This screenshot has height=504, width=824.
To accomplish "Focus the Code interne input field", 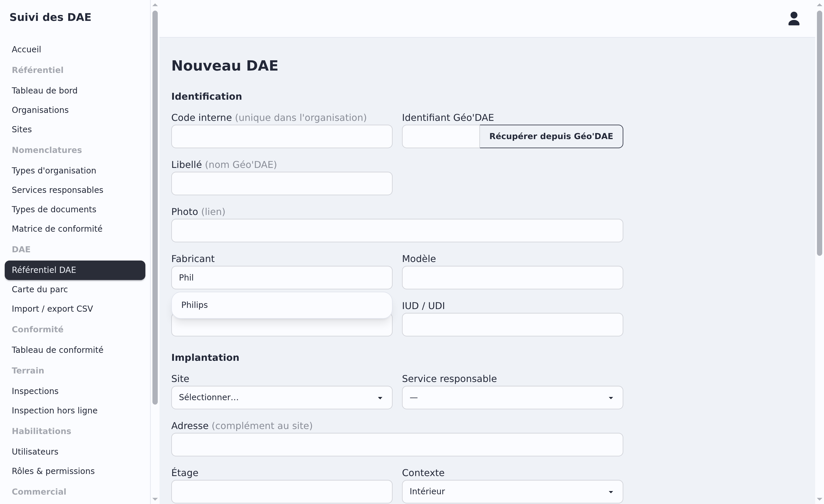I will (x=282, y=136).
